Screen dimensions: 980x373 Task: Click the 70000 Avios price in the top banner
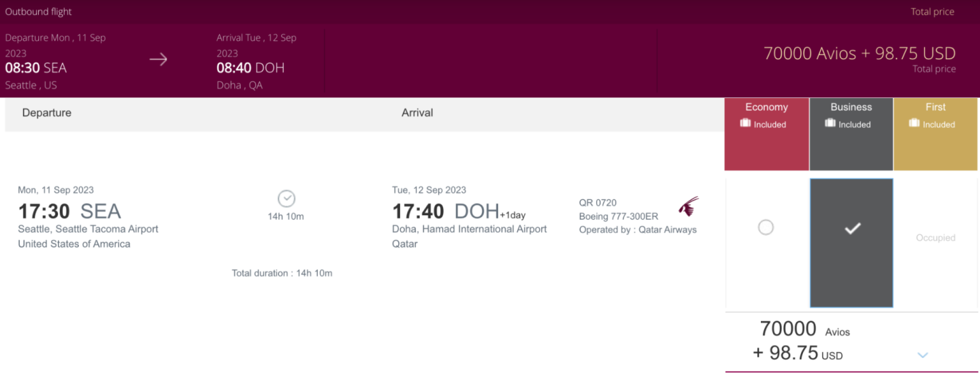click(809, 53)
